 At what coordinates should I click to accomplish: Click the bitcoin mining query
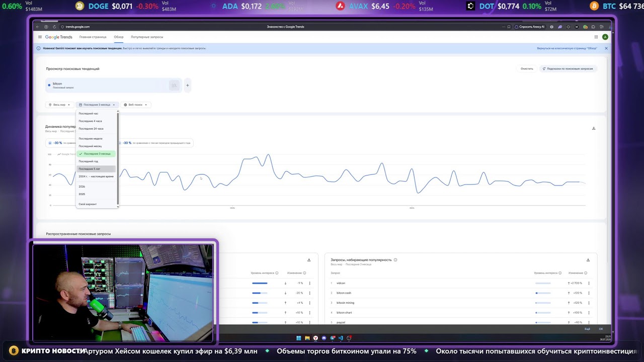(x=345, y=303)
